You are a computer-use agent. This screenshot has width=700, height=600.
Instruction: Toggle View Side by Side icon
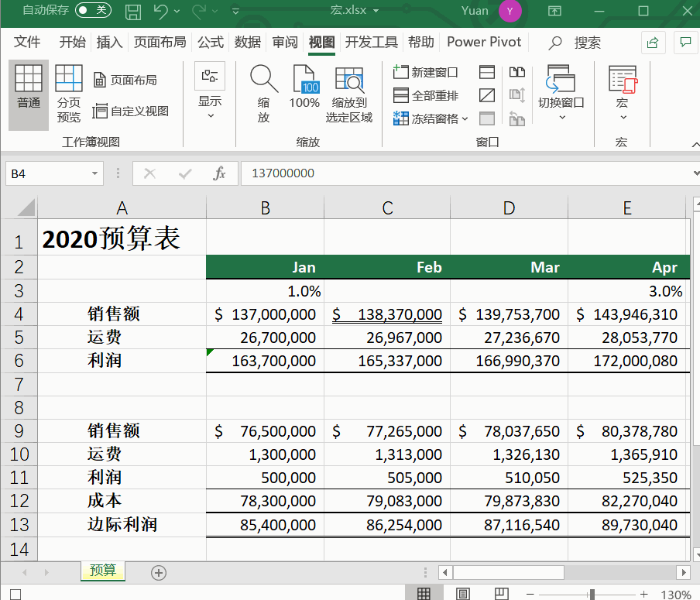[517, 72]
